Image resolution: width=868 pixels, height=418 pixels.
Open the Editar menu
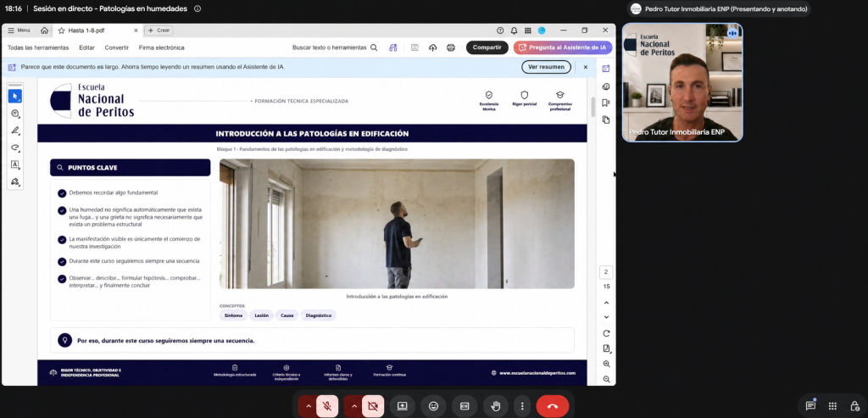click(87, 47)
